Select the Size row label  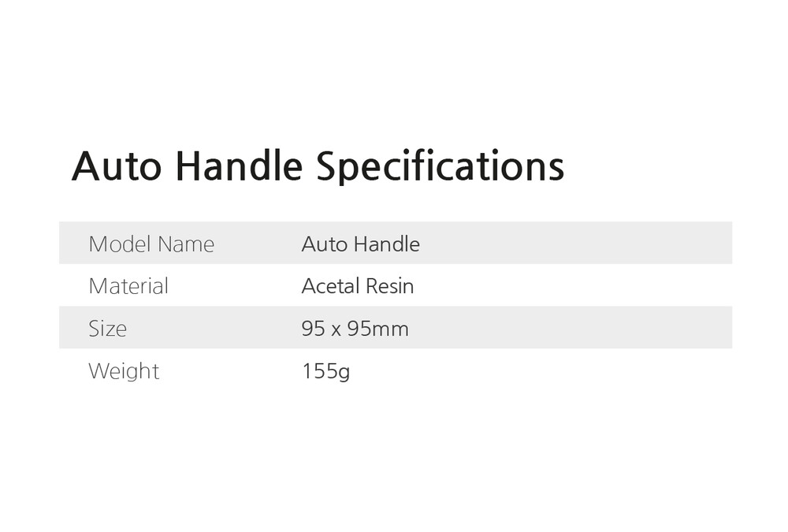click(x=107, y=329)
